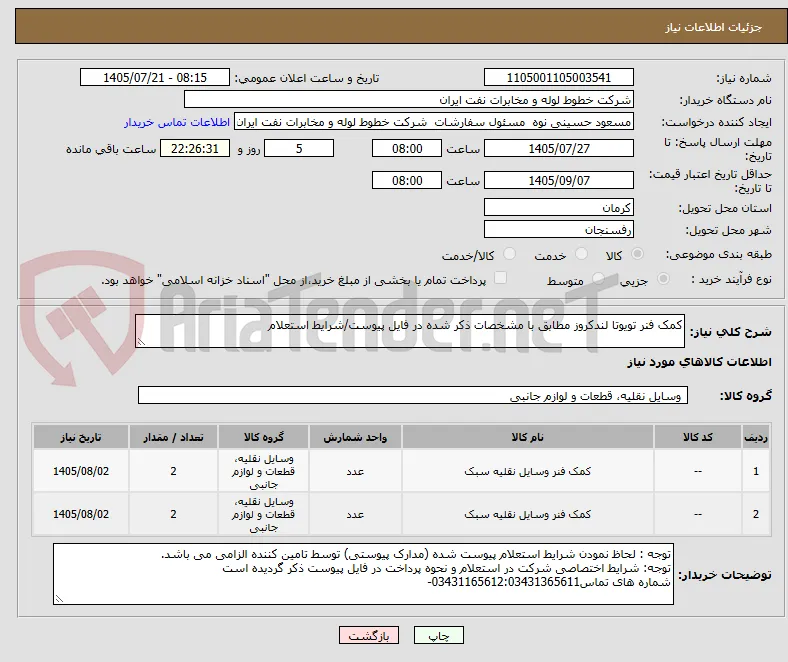Click the اطلاعات کالاهای مورد نیاز heading
The image size is (788, 662).
pos(699,362)
